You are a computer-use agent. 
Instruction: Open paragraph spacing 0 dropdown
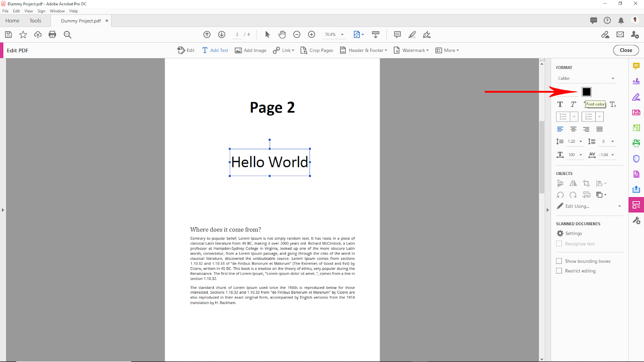pos(613,142)
